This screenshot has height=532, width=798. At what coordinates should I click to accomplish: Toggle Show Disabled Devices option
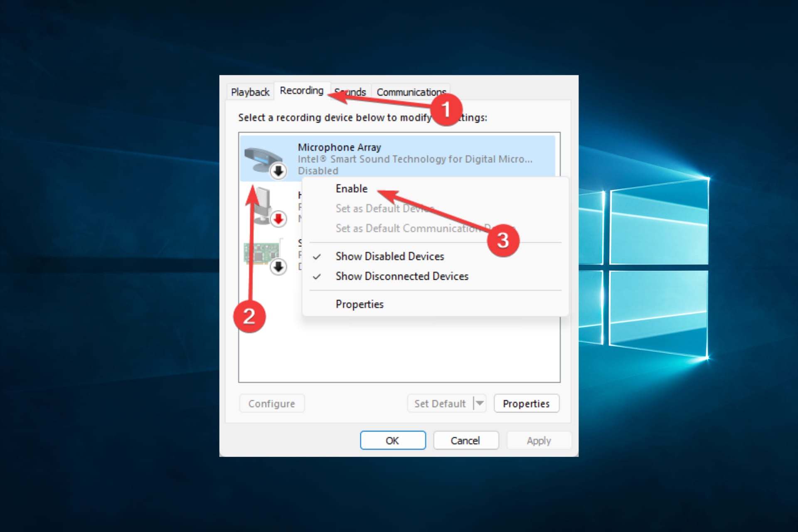pos(435,256)
